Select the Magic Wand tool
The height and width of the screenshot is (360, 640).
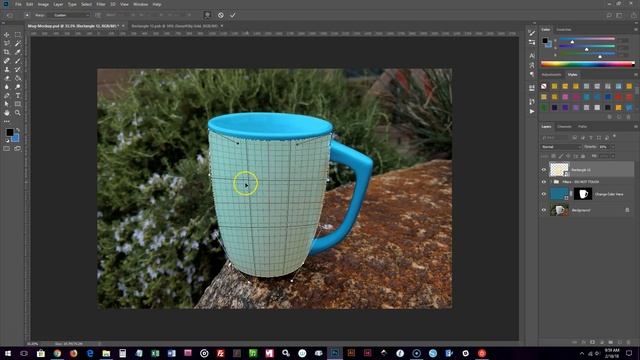click(x=18, y=43)
